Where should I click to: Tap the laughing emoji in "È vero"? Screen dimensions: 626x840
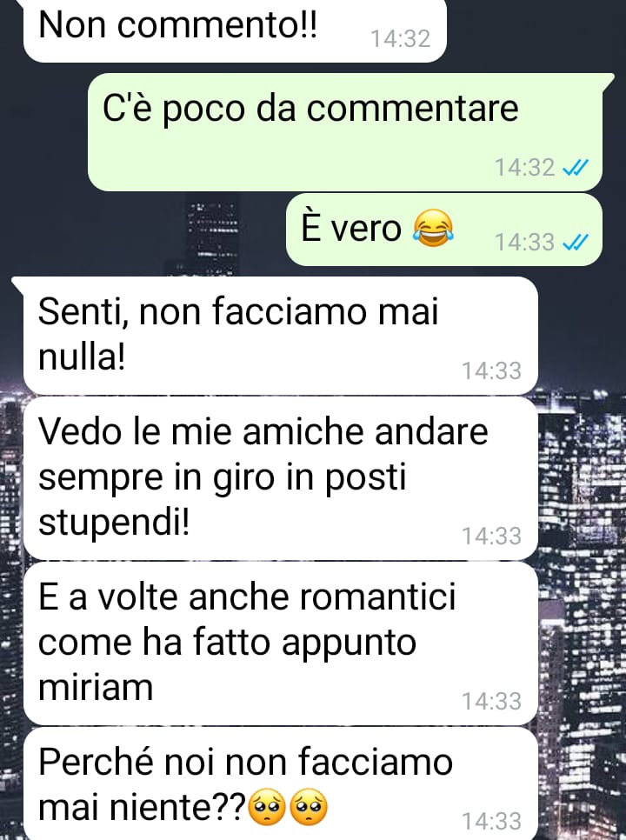pos(433,229)
